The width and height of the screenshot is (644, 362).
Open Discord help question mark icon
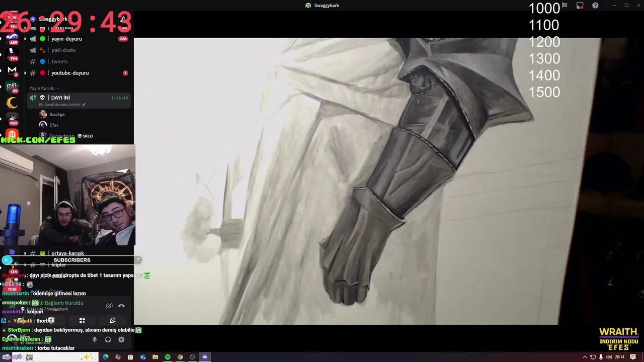click(595, 6)
